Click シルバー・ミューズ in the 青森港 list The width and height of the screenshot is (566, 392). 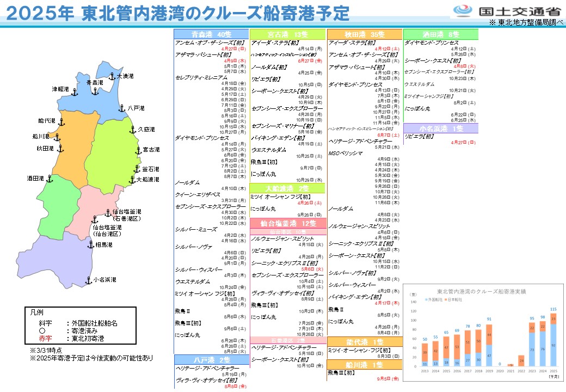tap(196, 229)
